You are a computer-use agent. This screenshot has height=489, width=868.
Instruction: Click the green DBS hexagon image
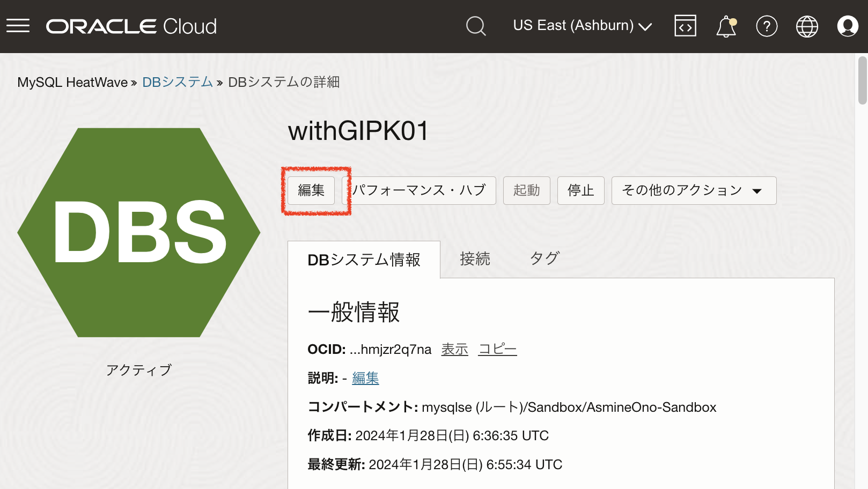pos(139,233)
